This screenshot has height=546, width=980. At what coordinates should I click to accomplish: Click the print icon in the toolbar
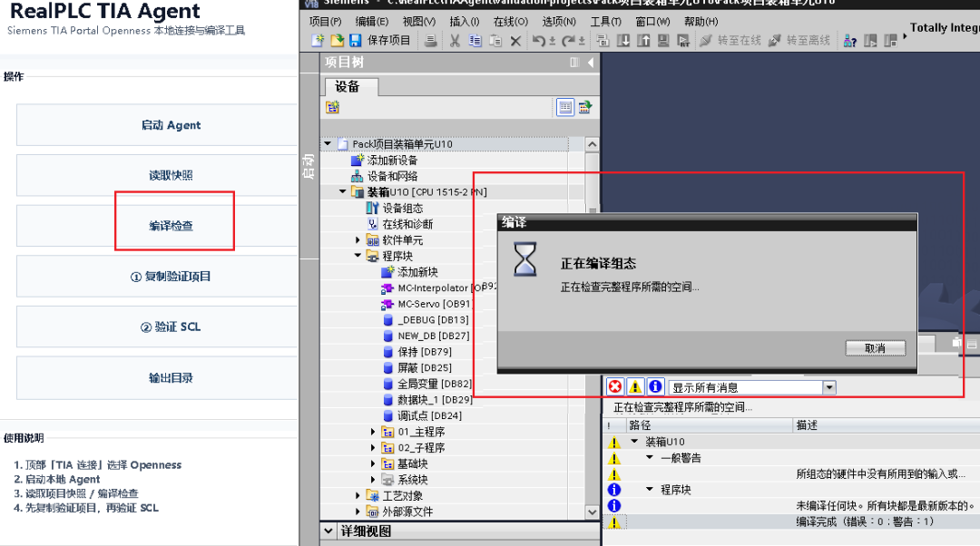point(430,41)
